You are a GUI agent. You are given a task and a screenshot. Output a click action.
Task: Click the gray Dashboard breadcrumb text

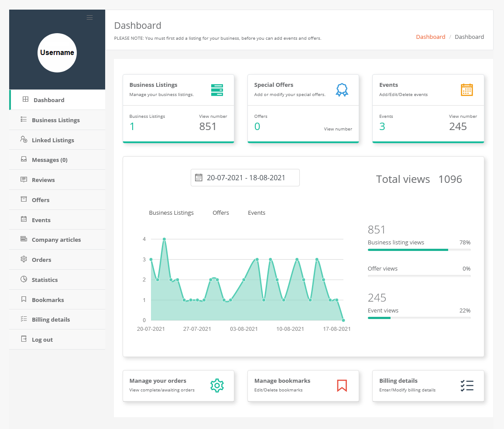tap(469, 37)
